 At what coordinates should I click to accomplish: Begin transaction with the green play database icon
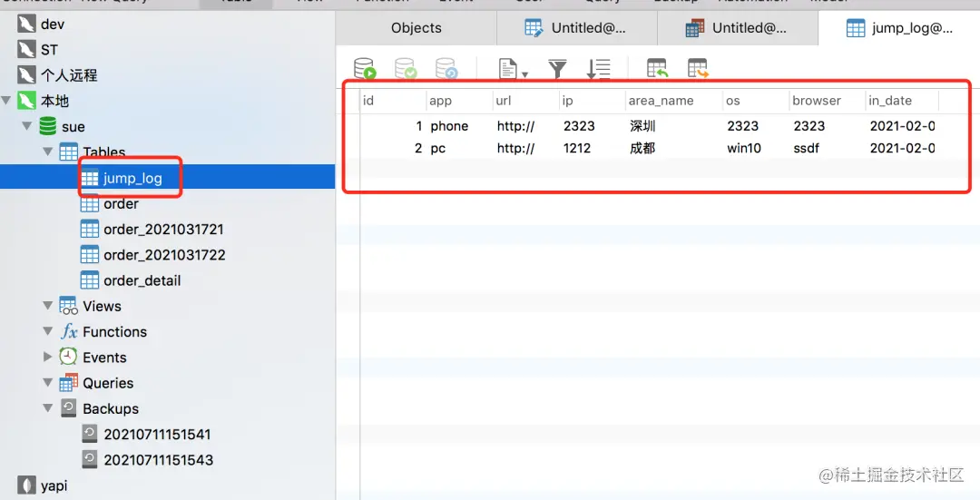[x=365, y=68]
